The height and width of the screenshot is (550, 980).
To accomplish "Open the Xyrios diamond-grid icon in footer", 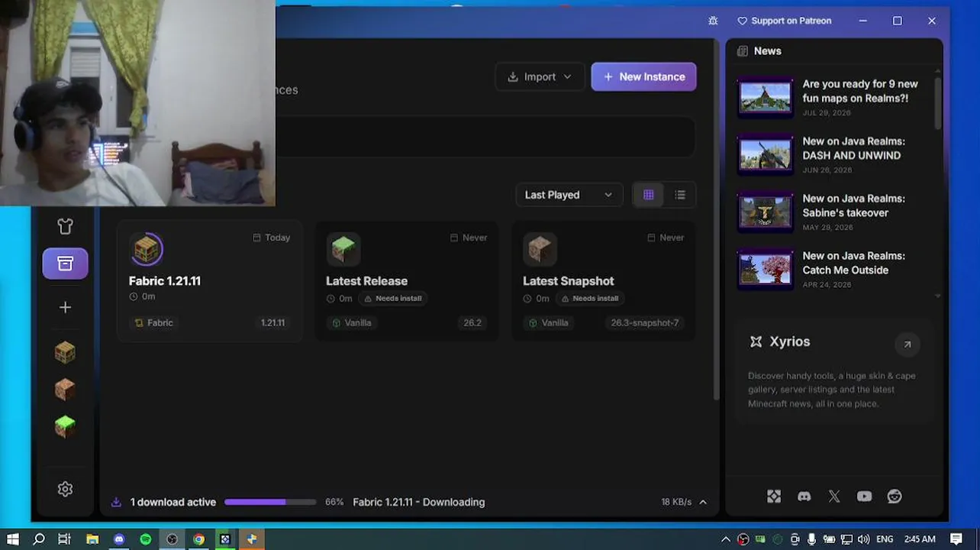I will tap(774, 497).
